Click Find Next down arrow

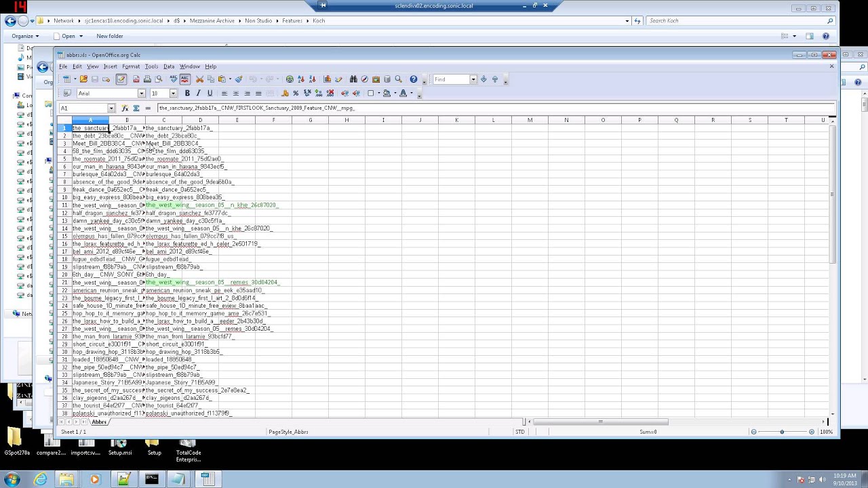[x=484, y=79]
